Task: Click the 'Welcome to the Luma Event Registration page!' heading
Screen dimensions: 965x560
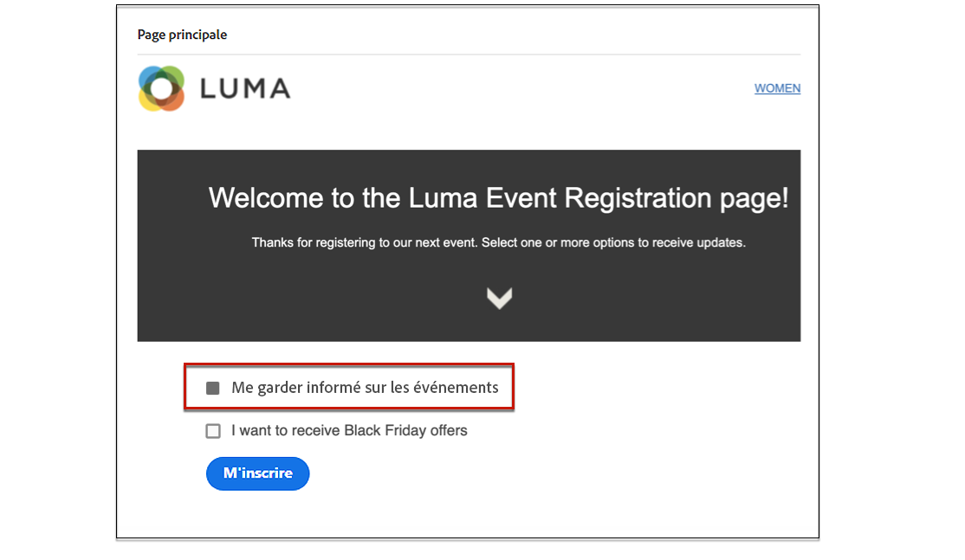Action: [x=499, y=198]
